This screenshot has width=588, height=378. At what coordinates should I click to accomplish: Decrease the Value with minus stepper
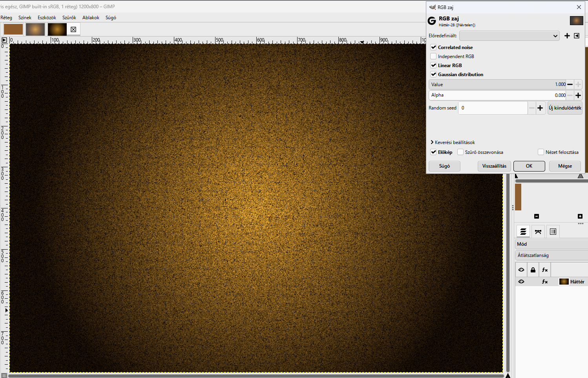click(570, 84)
